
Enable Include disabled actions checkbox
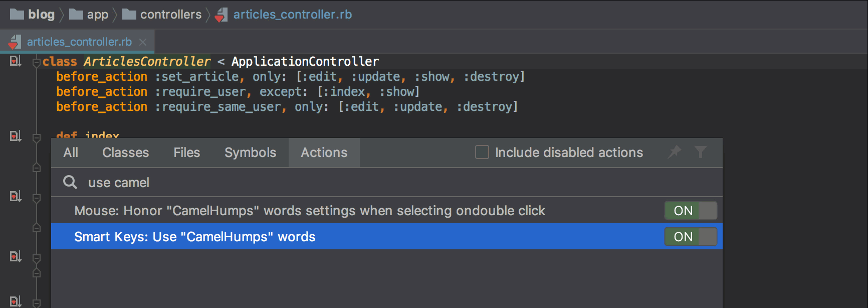[x=482, y=152]
